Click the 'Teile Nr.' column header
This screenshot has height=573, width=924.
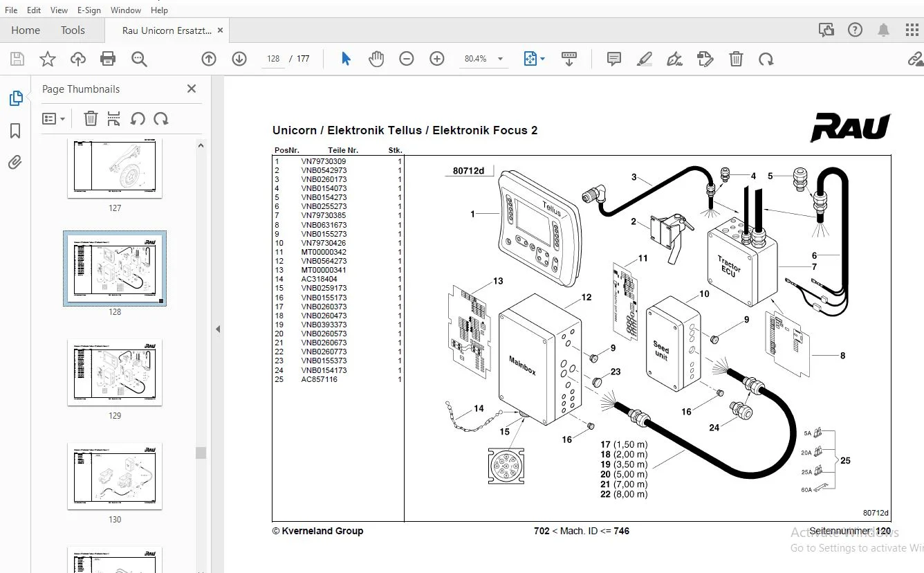pos(343,150)
